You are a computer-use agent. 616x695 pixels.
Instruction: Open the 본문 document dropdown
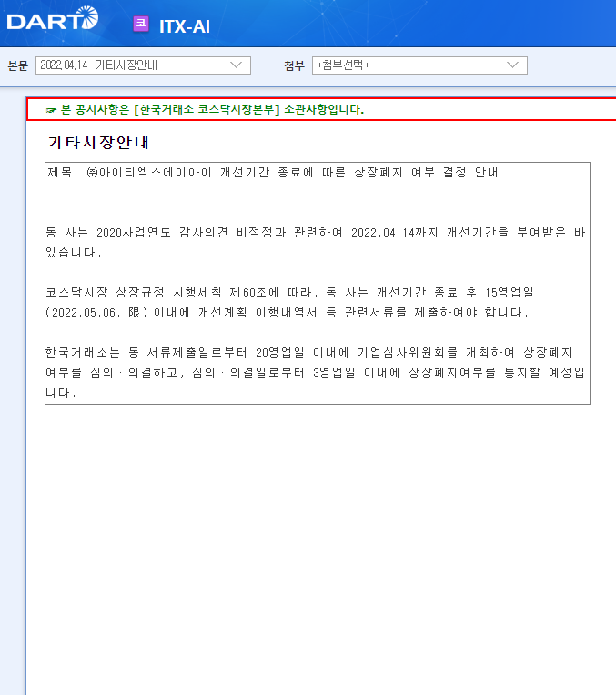143,65
